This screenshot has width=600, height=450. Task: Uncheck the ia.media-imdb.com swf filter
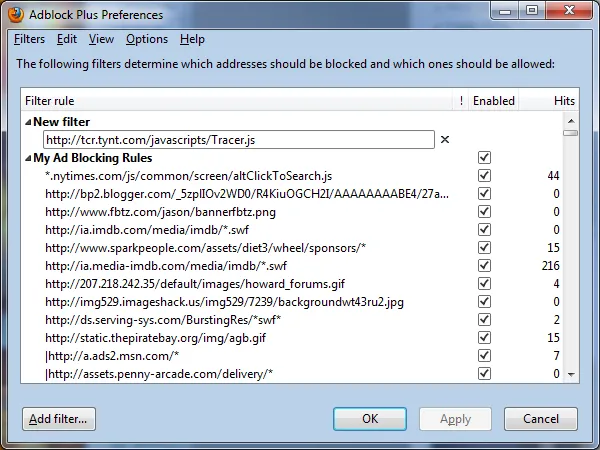tap(484, 266)
